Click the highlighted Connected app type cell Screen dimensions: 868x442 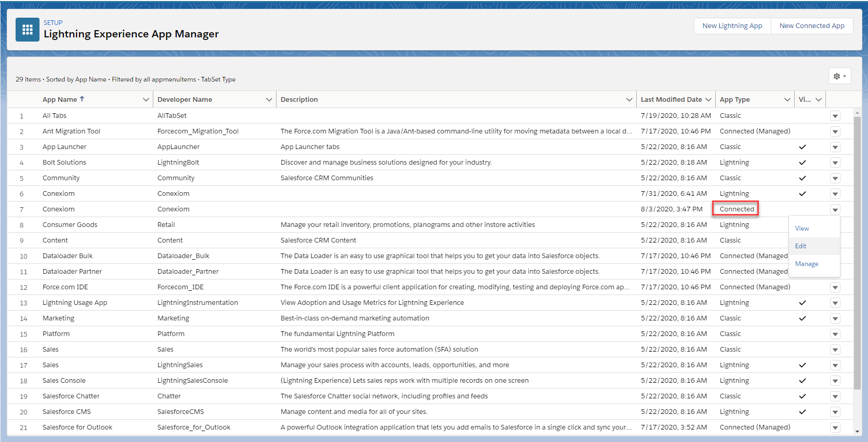(737, 209)
